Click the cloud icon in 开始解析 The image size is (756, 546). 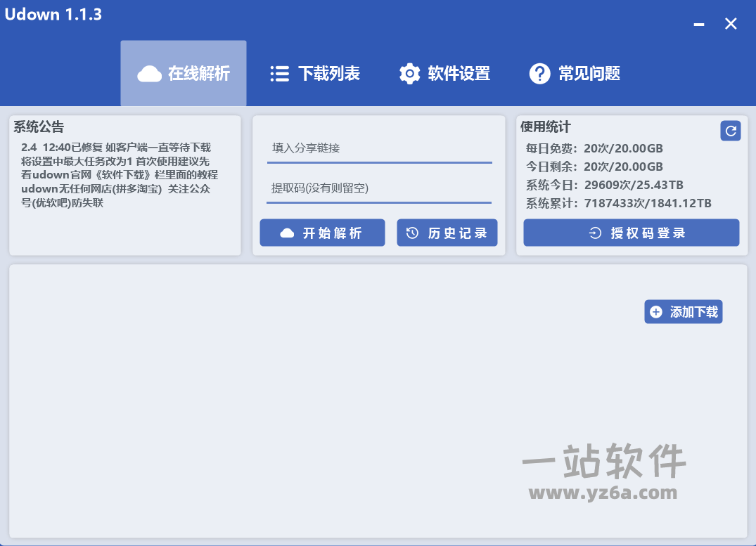point(288,233)
